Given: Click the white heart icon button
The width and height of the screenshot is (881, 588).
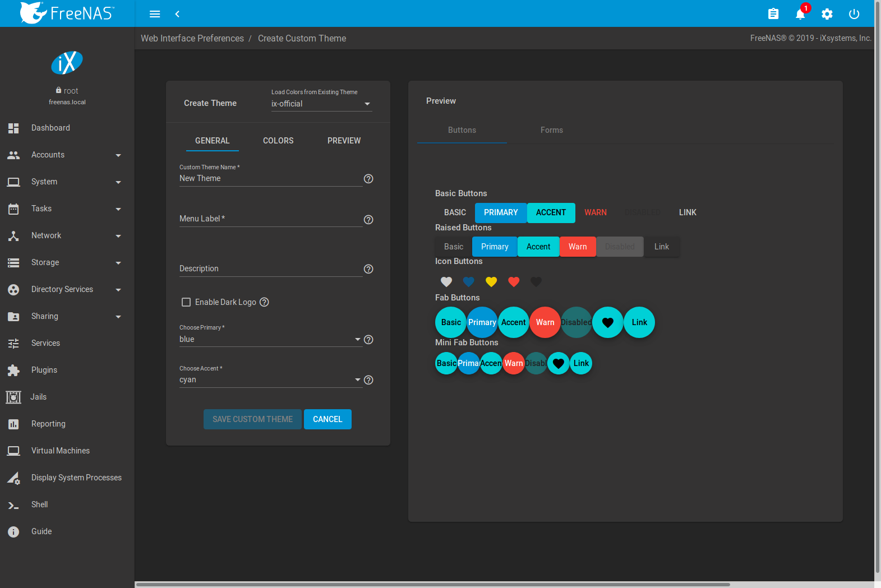Looking at the screenshot, I should pos(446,282).
